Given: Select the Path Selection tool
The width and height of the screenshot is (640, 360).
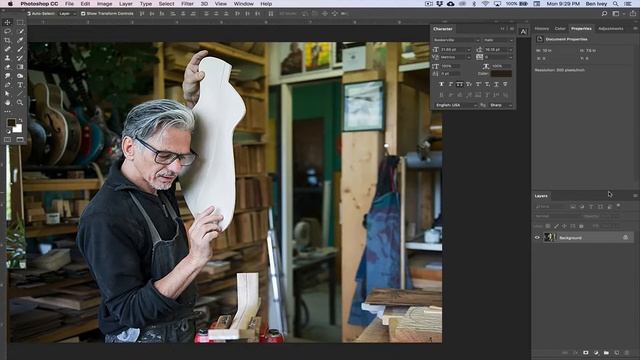Looking at the screenshot, I should tap(7, 94).
